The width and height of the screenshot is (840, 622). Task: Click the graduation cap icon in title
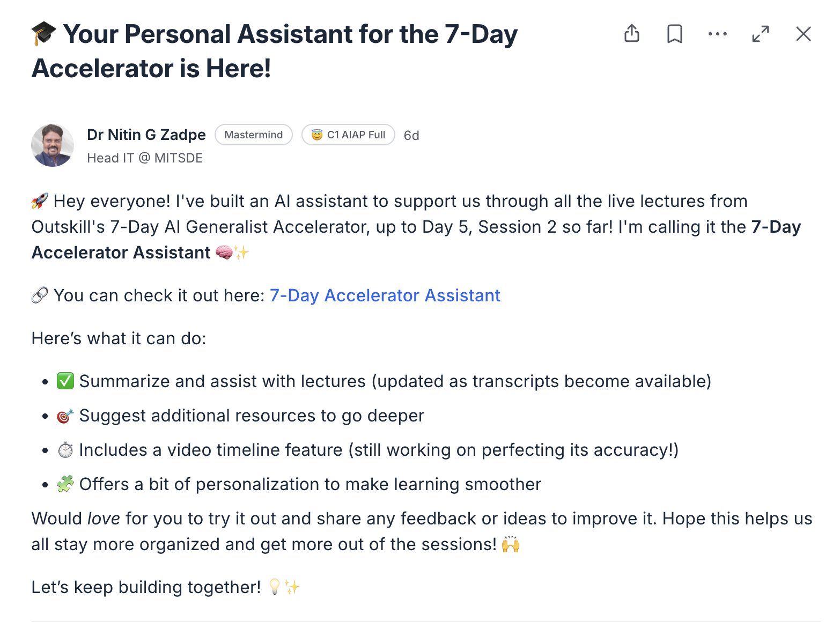(43, 33)
